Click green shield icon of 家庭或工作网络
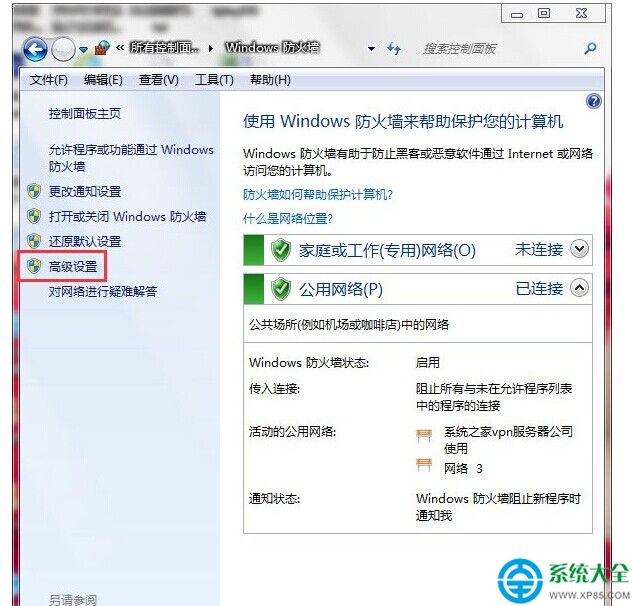Viewport: 632px width, 606px height. (x=281, y=250)
